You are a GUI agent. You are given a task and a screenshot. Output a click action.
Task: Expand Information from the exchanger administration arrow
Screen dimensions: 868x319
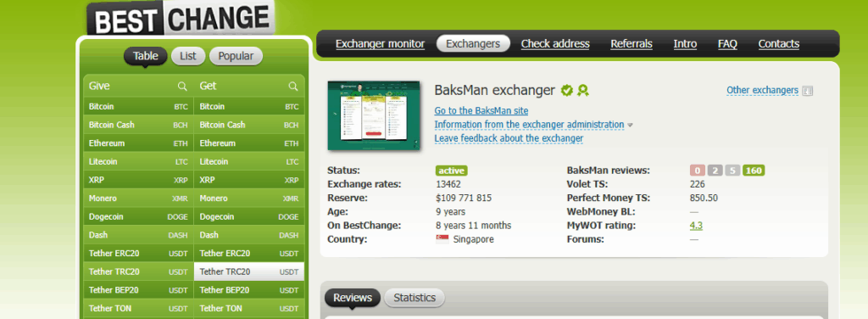point(630,126)
